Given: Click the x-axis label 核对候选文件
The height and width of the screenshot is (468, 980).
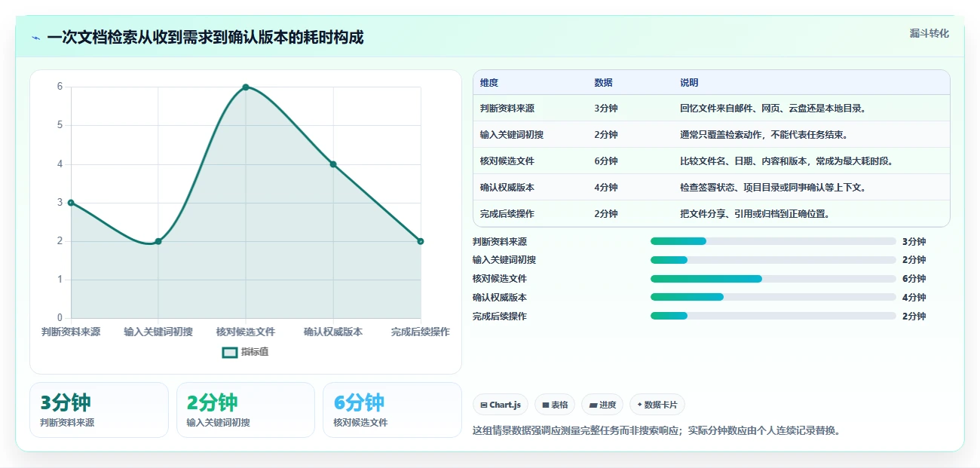Looking at the screenshot, I should [x=246, y=332].
